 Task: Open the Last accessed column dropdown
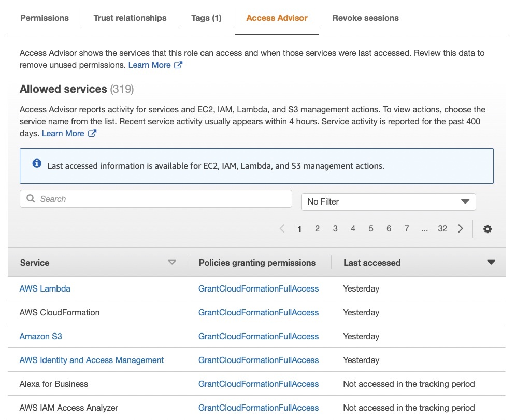pos(491,263)
